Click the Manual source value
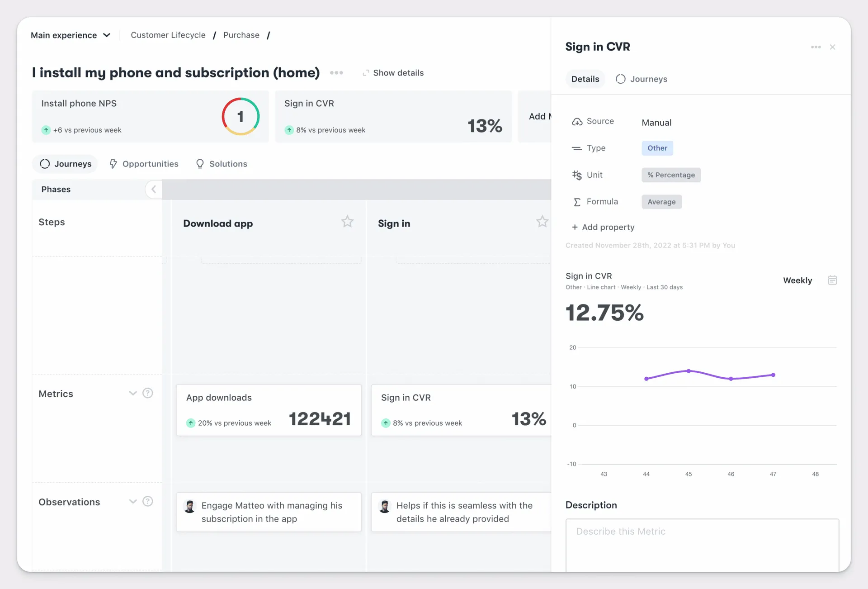The width and height of the screenshot is (868, 589). tap(656, 123)
